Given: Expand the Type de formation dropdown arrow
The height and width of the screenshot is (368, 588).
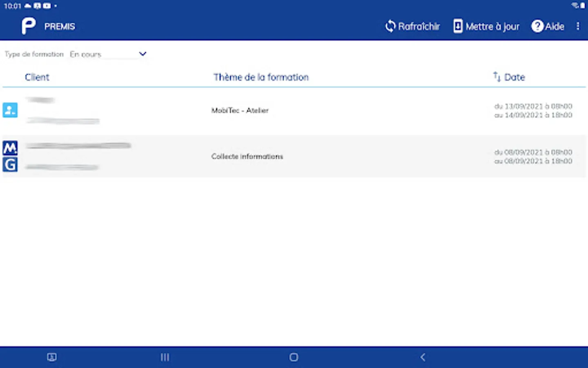Looking at the screenshot, I should [x=143, y=54].
